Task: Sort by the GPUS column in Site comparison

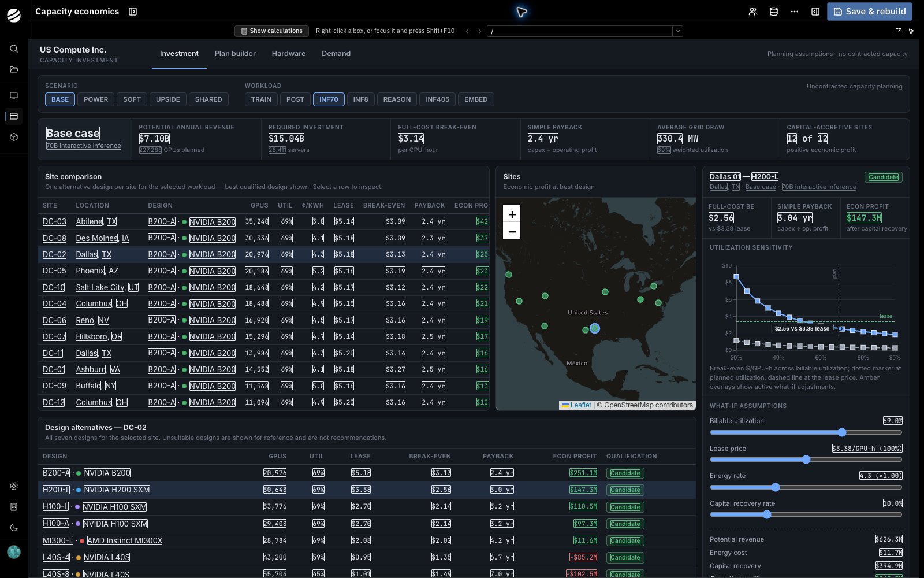Action: 259,205
